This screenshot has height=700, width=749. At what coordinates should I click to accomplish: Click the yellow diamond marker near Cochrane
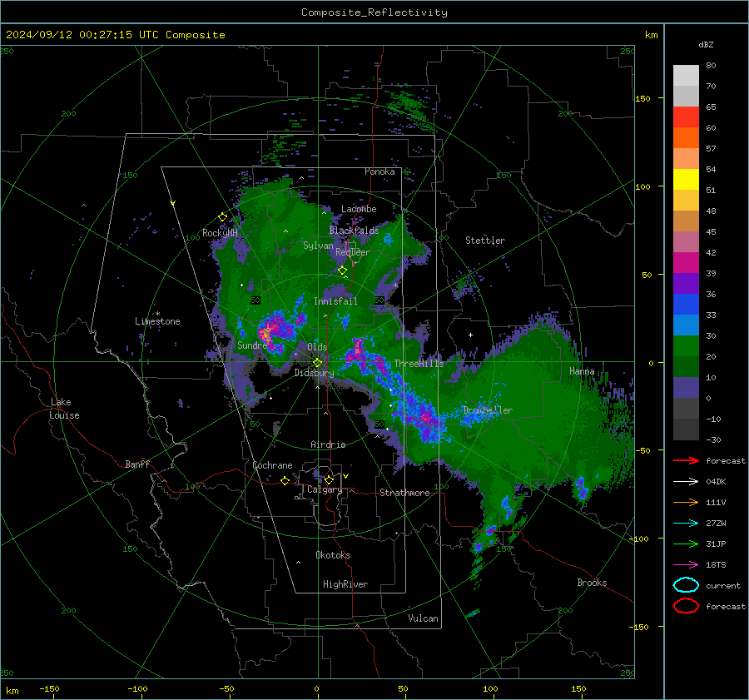click(285, 480)
